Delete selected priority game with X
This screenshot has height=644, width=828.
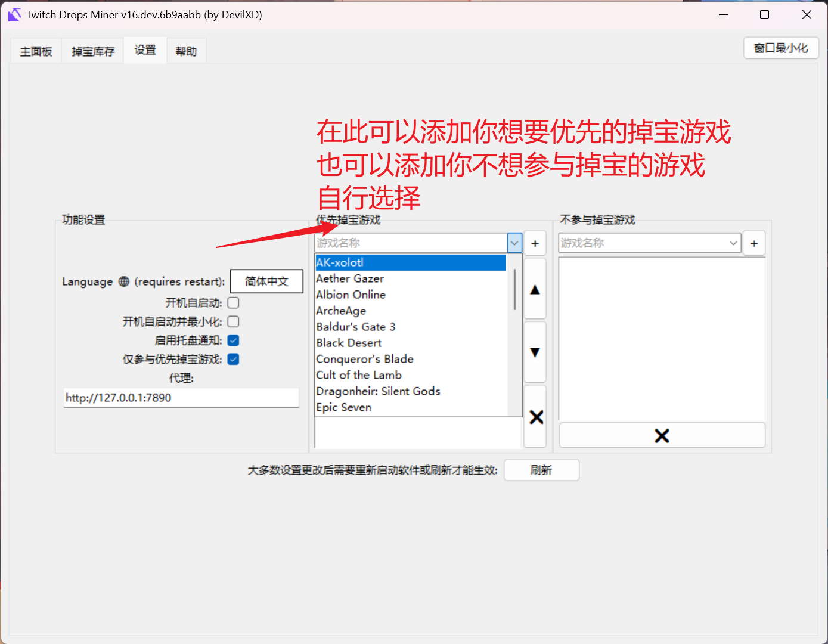[x=536, y=417]
